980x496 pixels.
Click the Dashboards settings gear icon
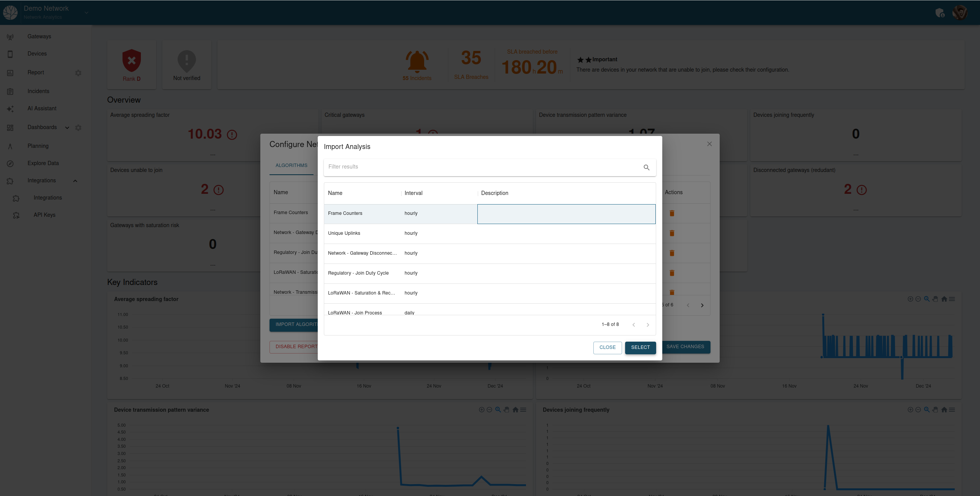pos(78,128)
